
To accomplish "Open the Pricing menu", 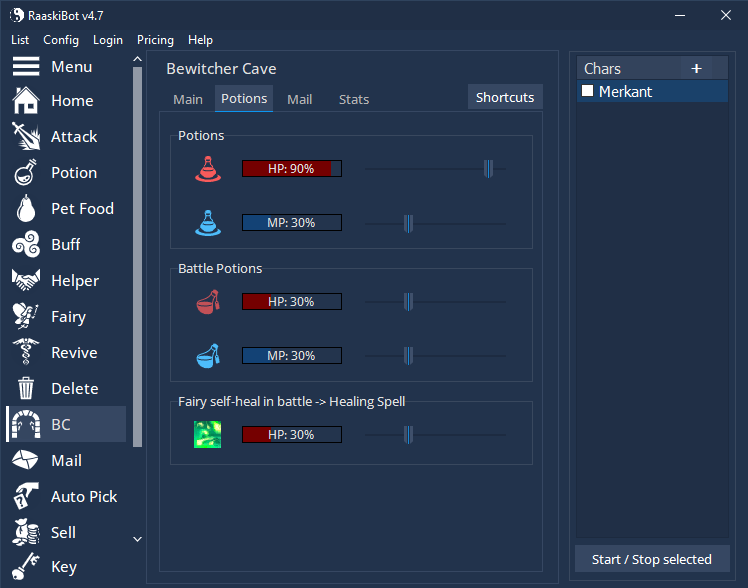I will (x=156, y=40).
